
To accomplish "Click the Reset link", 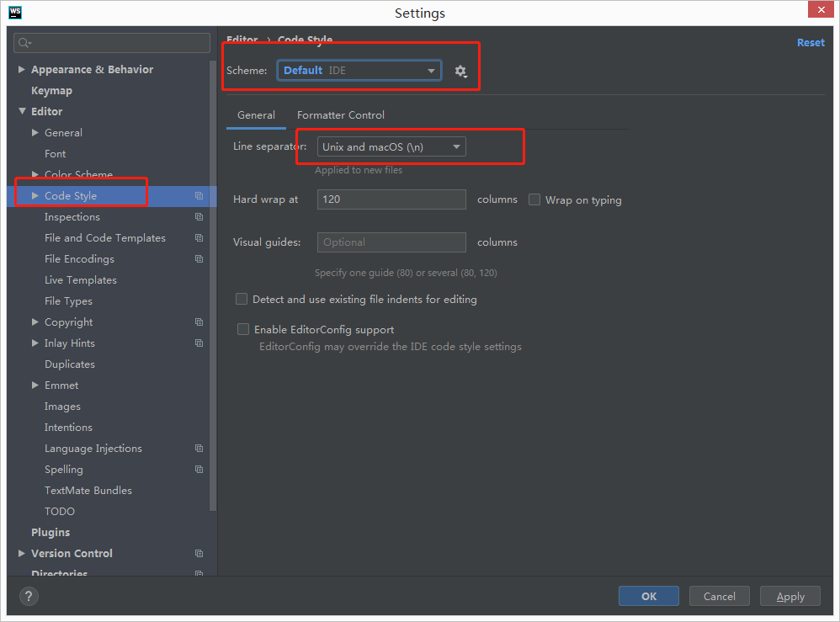I will click(811, 43).
